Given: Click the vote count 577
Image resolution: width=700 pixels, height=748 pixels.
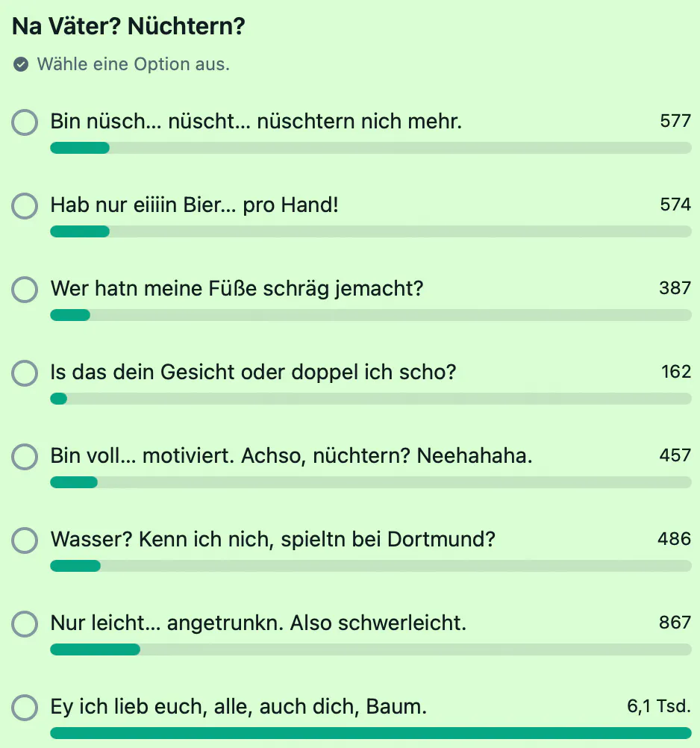Looking at the screenshot, I should [675, 121].
